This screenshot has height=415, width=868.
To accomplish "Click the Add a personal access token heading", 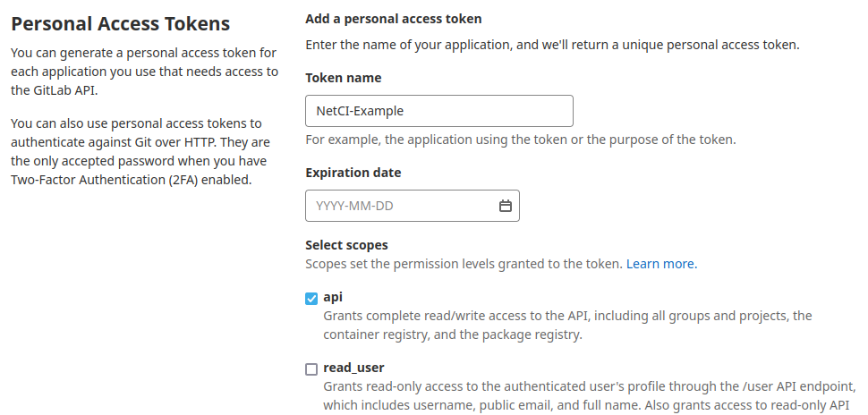I will (393, 18).
